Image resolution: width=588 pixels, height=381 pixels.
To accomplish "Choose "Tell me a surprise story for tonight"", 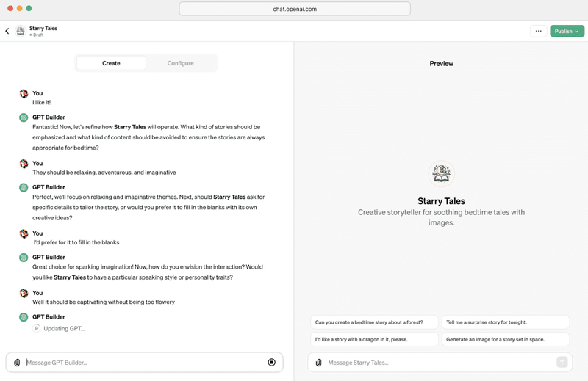I will tap(505, 322).
